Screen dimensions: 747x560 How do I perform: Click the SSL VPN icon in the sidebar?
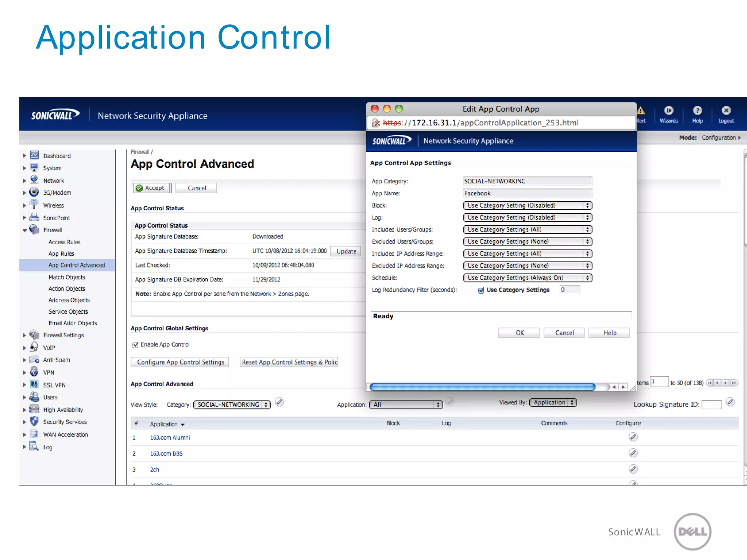[34, 384]
